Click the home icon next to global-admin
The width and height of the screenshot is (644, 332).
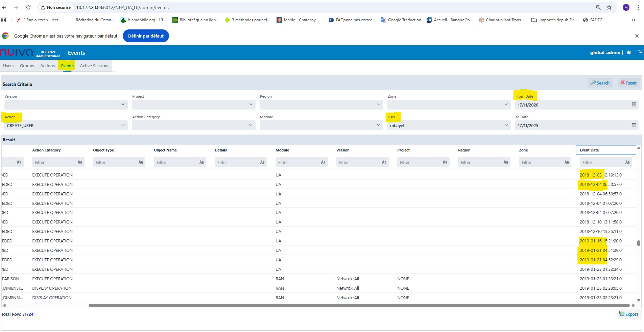[x=629, y=52]
